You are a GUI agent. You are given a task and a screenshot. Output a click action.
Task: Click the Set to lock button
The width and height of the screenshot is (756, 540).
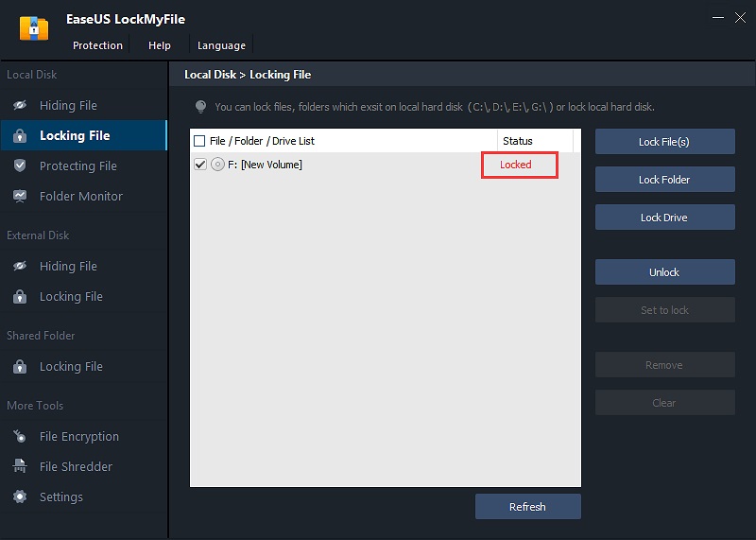(665, 310)
